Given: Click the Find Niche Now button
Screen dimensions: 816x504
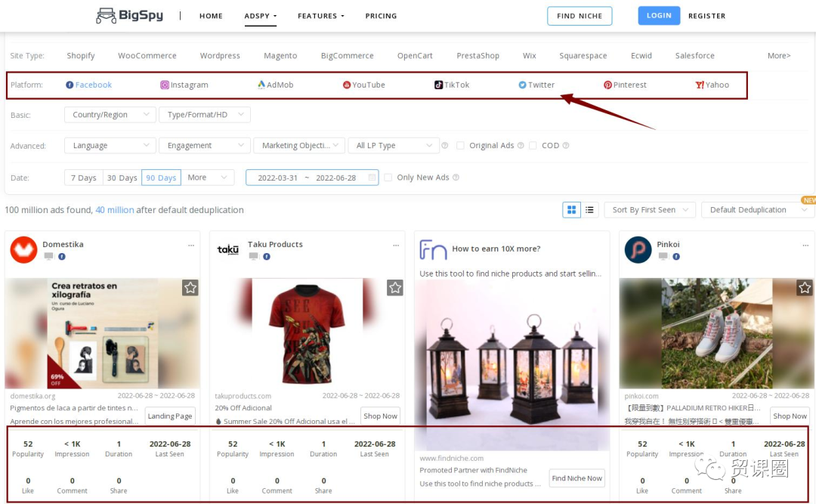Looking at the screenshot, I should pyautogui.click(x=577, y=478).
